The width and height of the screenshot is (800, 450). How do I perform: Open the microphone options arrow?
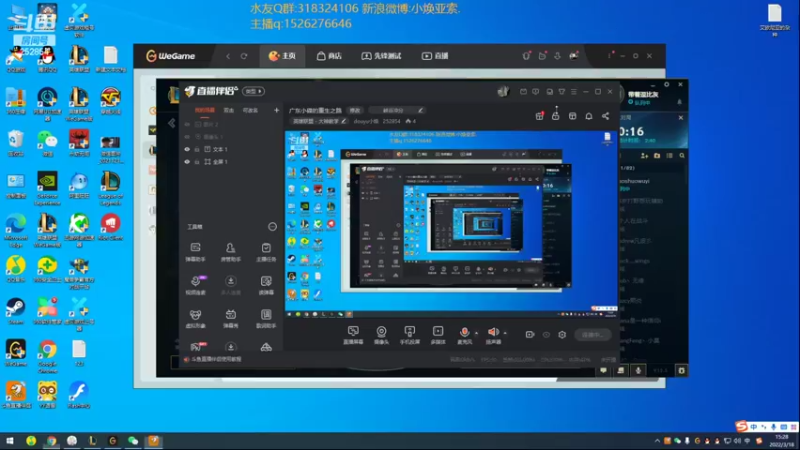click(476, 333)
